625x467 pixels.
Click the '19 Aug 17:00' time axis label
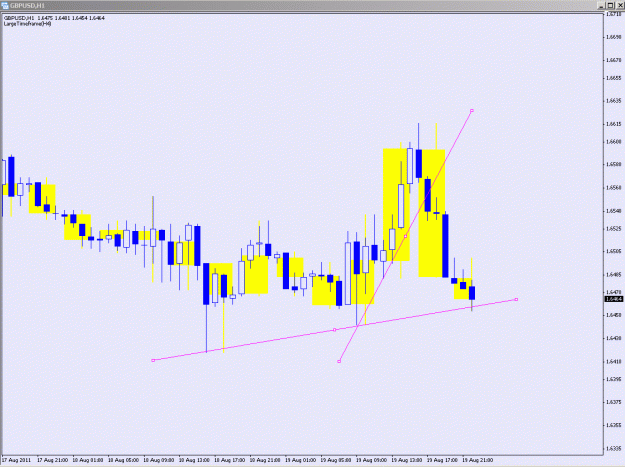[x=442, y=460]
